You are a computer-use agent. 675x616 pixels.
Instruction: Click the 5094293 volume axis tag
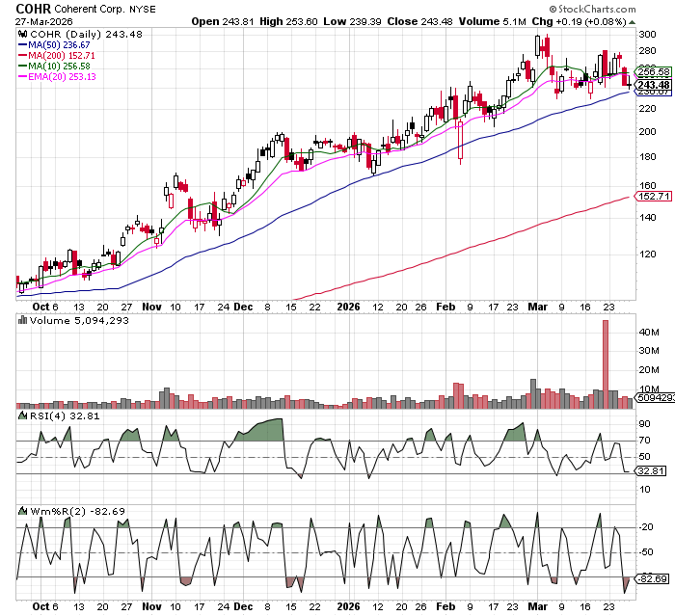(x=655, y=398)
